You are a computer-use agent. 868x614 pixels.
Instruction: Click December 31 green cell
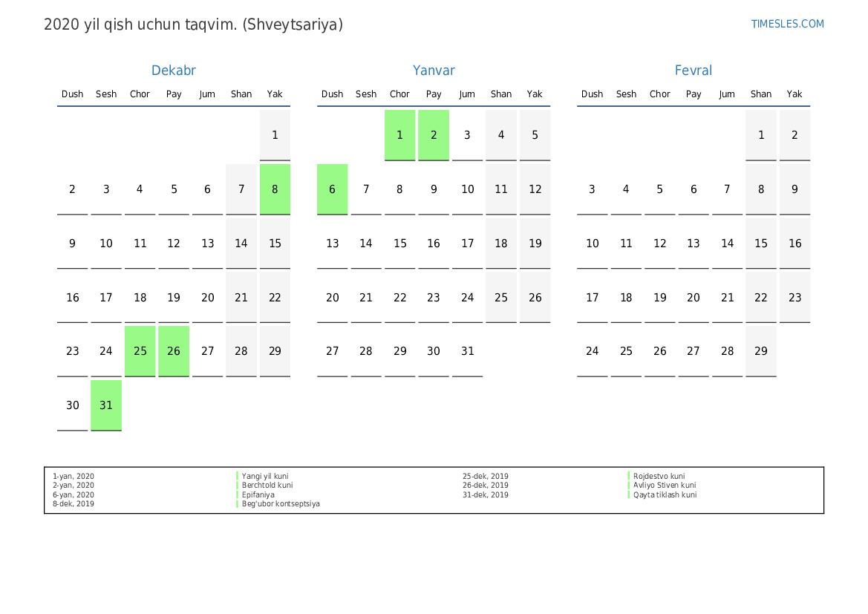point(106,405)
